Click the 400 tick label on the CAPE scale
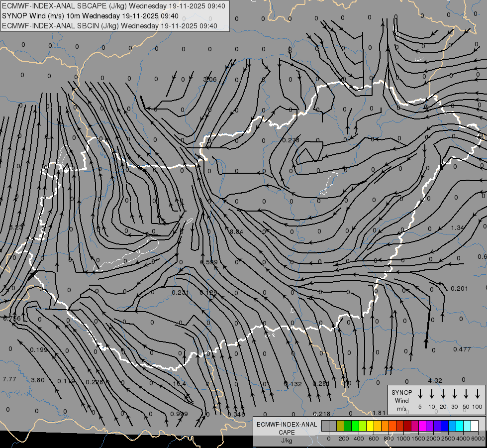This screenshot has width=487, height=448. pos(359,439)
